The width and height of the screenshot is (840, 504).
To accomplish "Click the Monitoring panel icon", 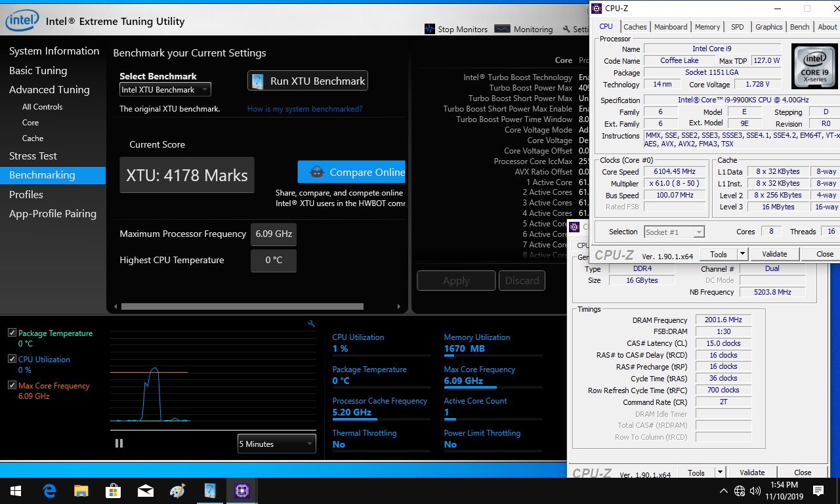I will pos(502,29).
